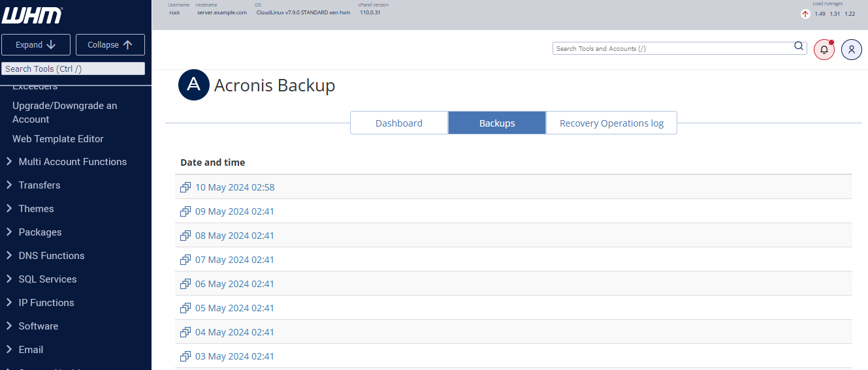Expand the Transfers section
The width and height of the screenshot is (868, 370).
pyautogui.click(x=33, y=185)
